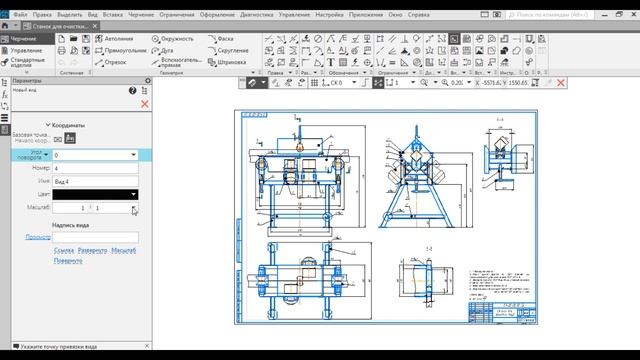Close the hint message at panel bottom

147,346
